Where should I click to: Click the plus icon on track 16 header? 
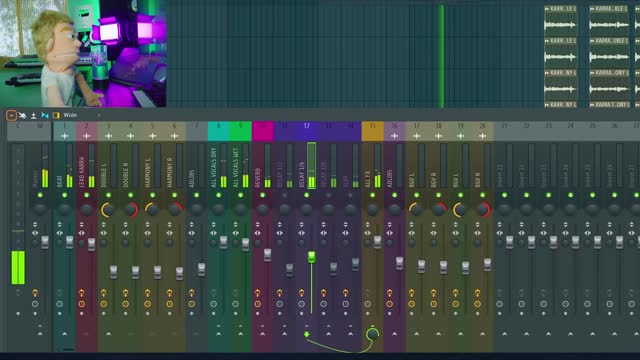click(394, 136)
